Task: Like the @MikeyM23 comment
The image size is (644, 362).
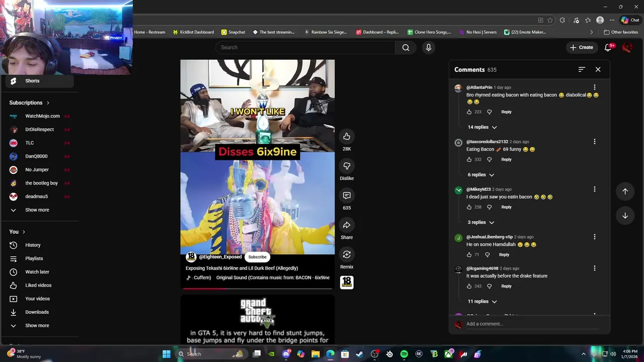Action: pyautogui.click(x=469, y=207)
